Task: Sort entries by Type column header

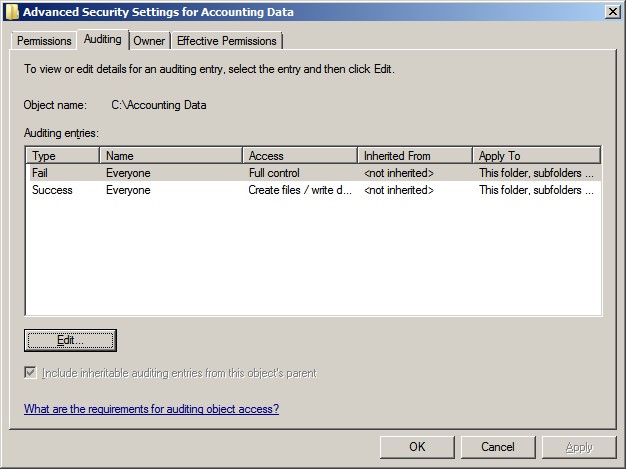Action: click(x=62, y=156)
